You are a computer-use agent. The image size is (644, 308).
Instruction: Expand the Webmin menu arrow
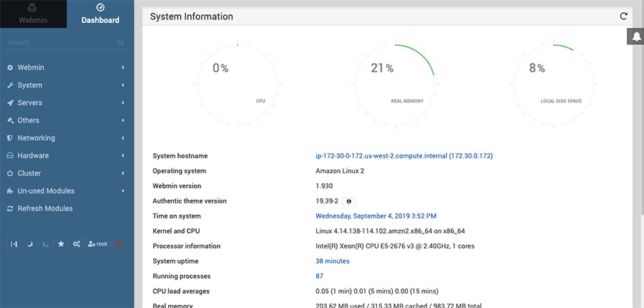coord(122,67)
